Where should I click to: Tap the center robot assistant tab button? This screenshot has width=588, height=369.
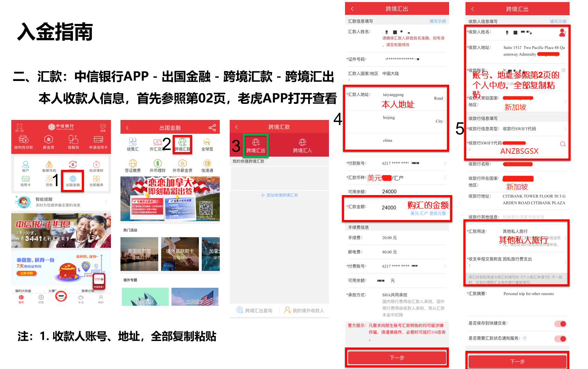tap(61, 296)
